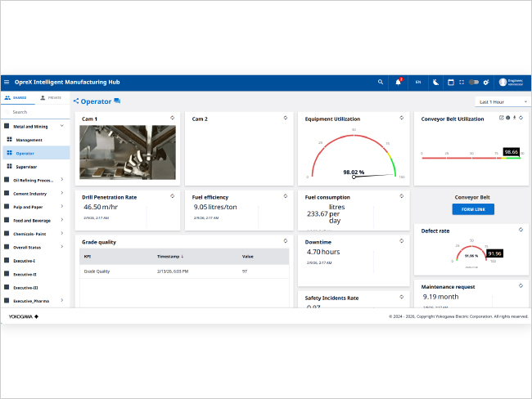Expand the Executive_Pharma group
532x399 pixels.
(61, 300)
